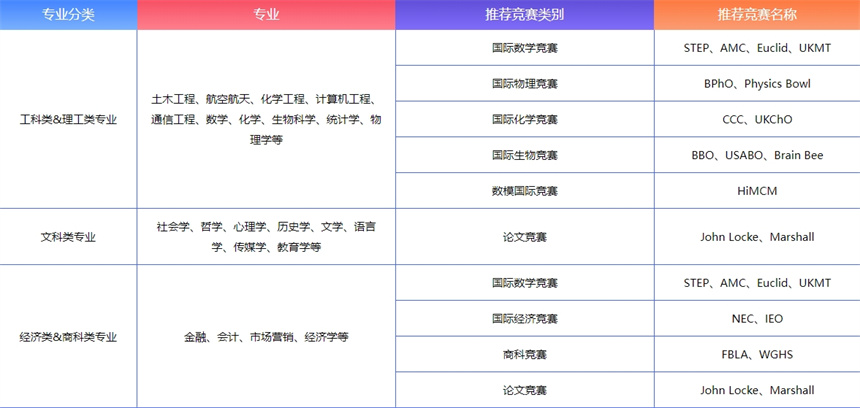
Task: Select the pink 专业 column header
Action: 266,15
